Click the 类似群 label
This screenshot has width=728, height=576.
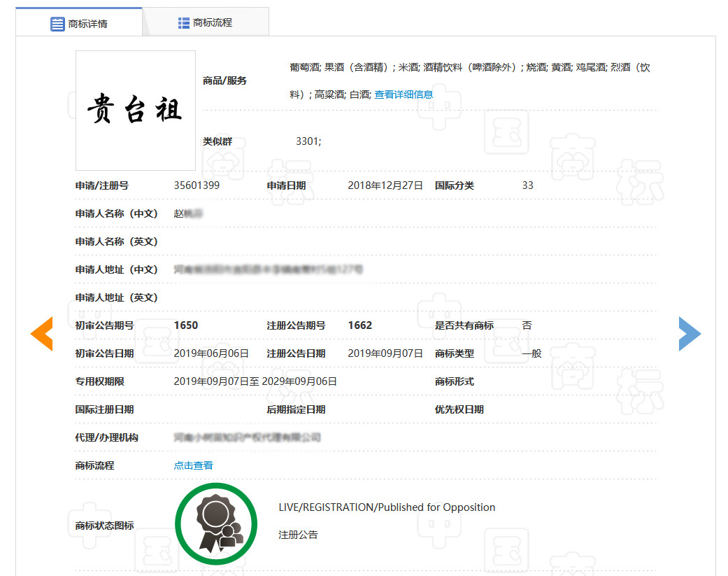217,141
